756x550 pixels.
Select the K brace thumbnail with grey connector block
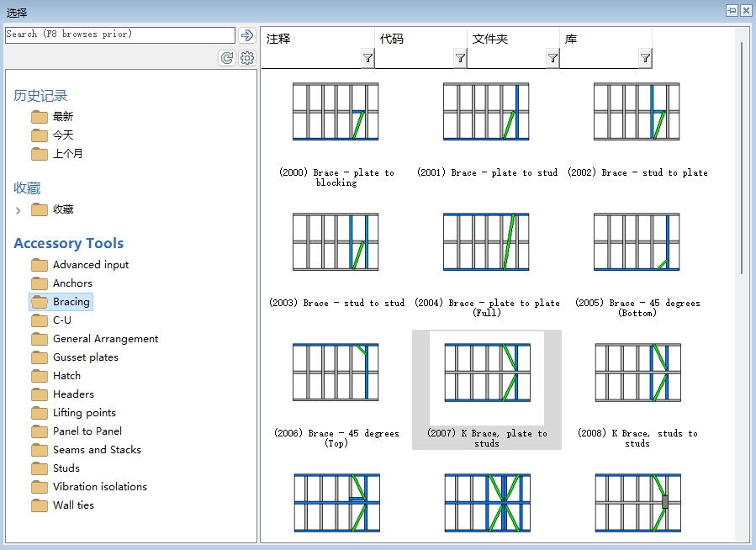[x=638, y=503]
